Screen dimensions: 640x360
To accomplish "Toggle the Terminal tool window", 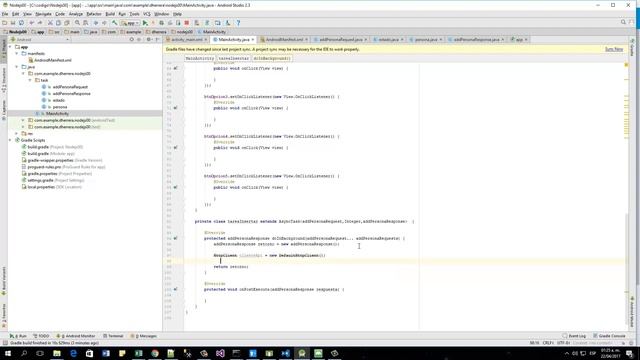I will (x=113, y=336).
